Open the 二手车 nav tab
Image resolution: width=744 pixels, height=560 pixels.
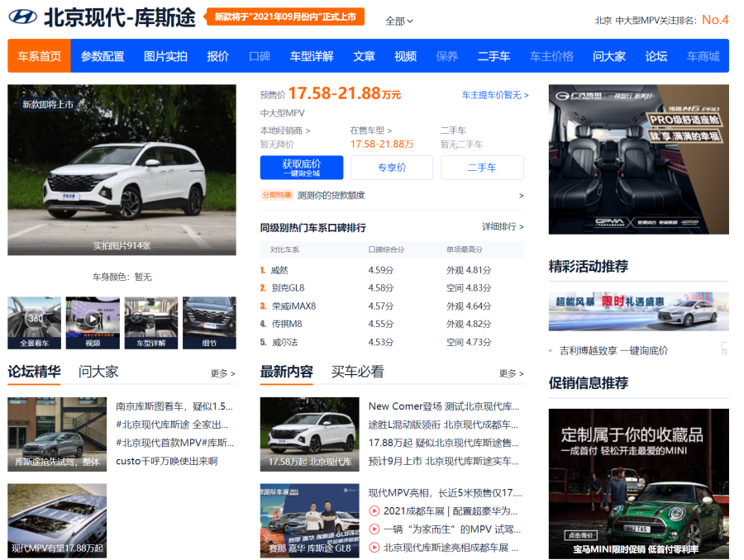[x=494, y=56]
